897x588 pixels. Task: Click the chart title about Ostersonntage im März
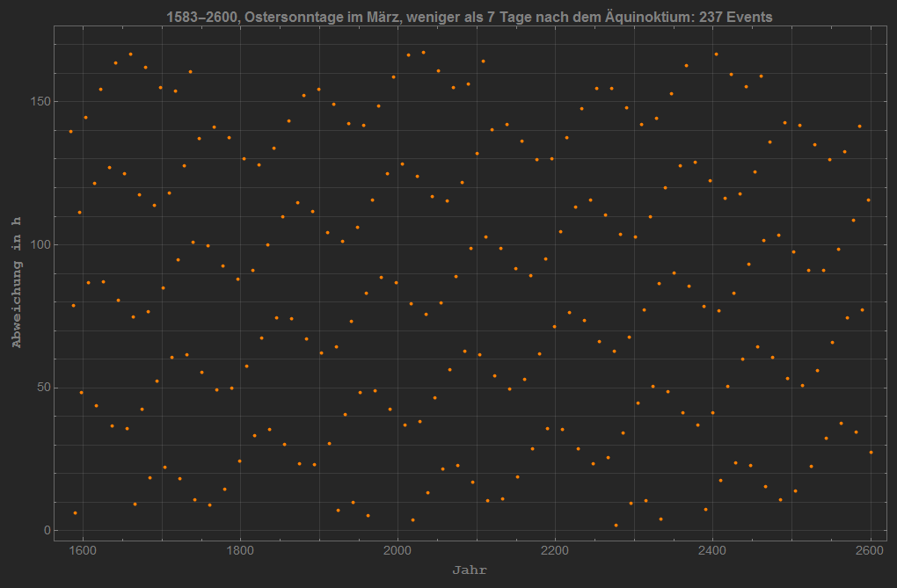pyautogui.click(x=469, y=18)
